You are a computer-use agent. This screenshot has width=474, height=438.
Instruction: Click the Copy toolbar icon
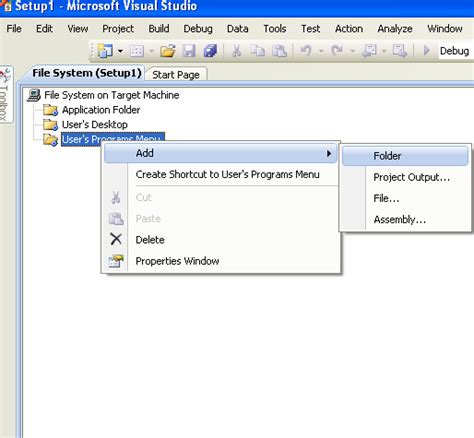[258, 51]
